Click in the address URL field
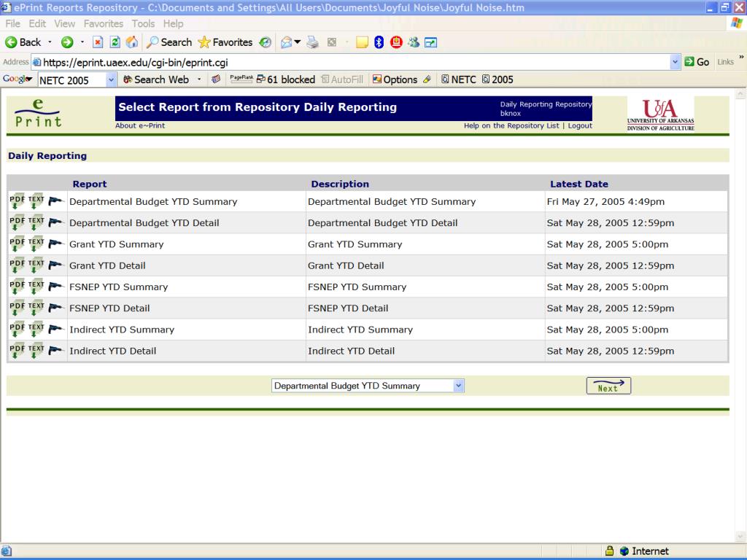 pyautogui.click(x=350, y=63)
